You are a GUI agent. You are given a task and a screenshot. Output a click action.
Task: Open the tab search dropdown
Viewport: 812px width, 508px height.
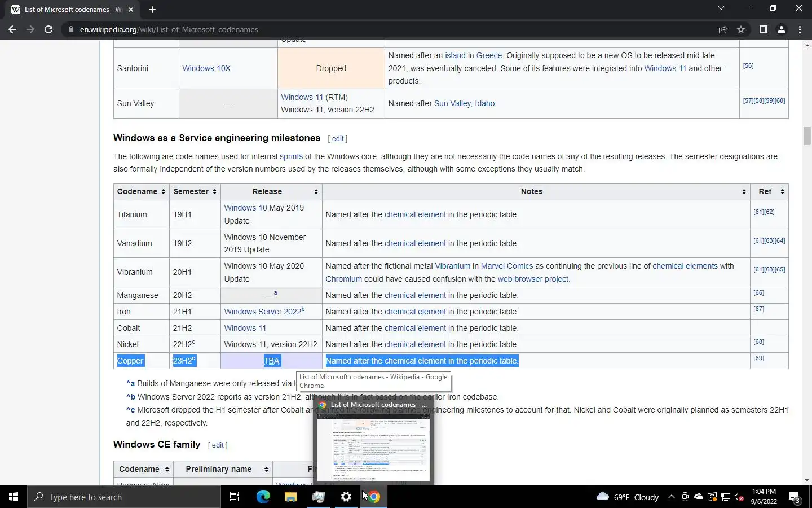coord(721,8)
